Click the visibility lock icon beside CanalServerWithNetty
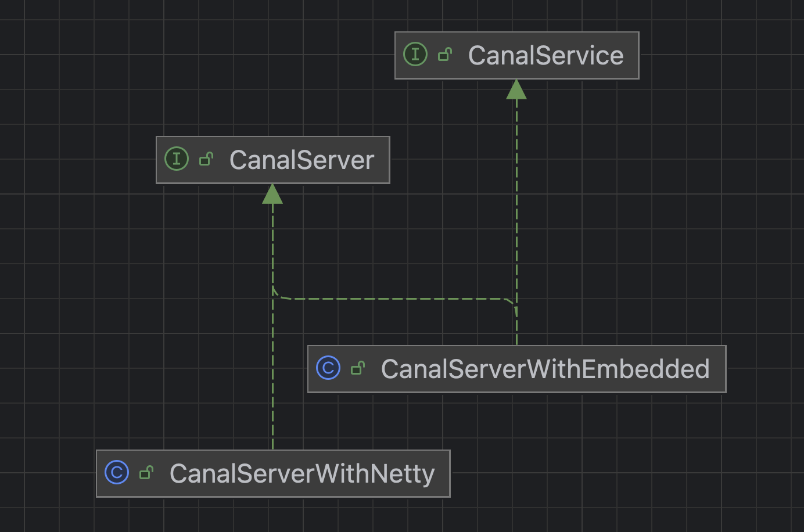This screenshot has width=804, height=532. pyautogui.click(x=146, y=473)
